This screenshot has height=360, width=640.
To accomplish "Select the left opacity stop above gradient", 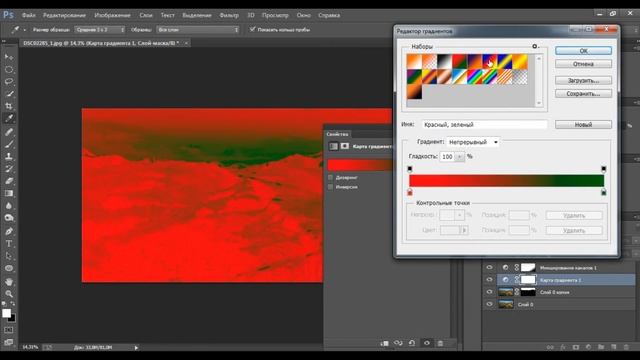I will [410, 169].
